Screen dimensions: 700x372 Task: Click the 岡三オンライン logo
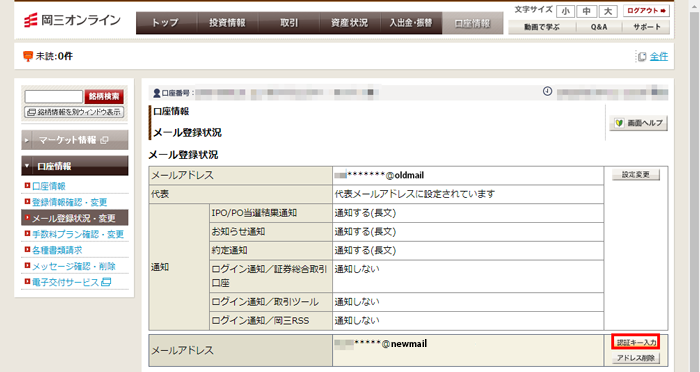(72, 21)
